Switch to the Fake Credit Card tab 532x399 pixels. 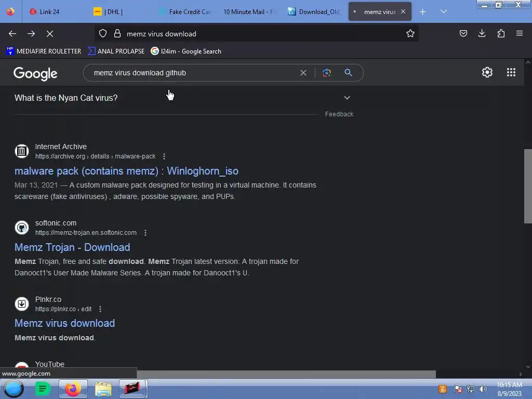tap(185, 12)
